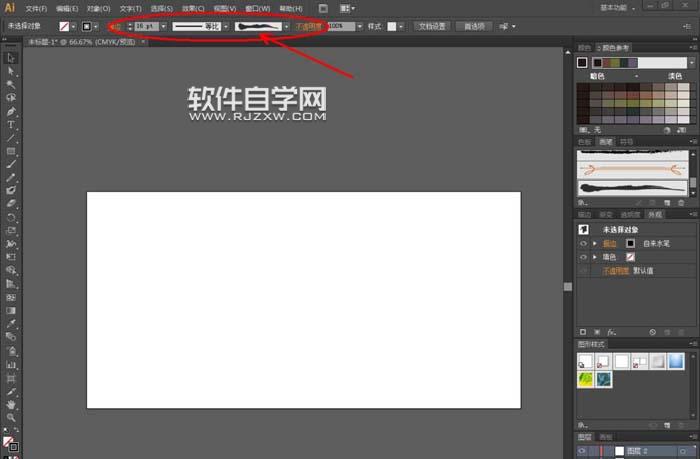Select the Rectangle tool
Viewport: 700px width, 459px height.
(x=11, y=151)
